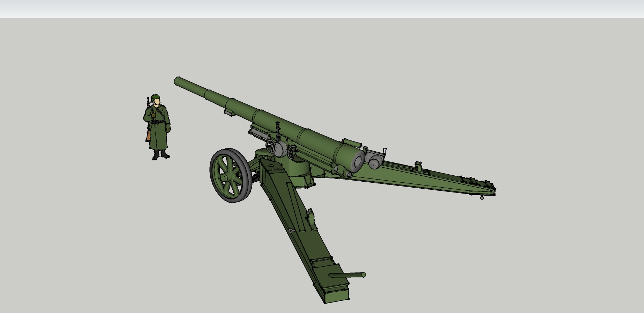The width and height of the screenshot is (644, 313).
Task: Click the muzzle tip of the cannon barrel
Action: [178, 81]
